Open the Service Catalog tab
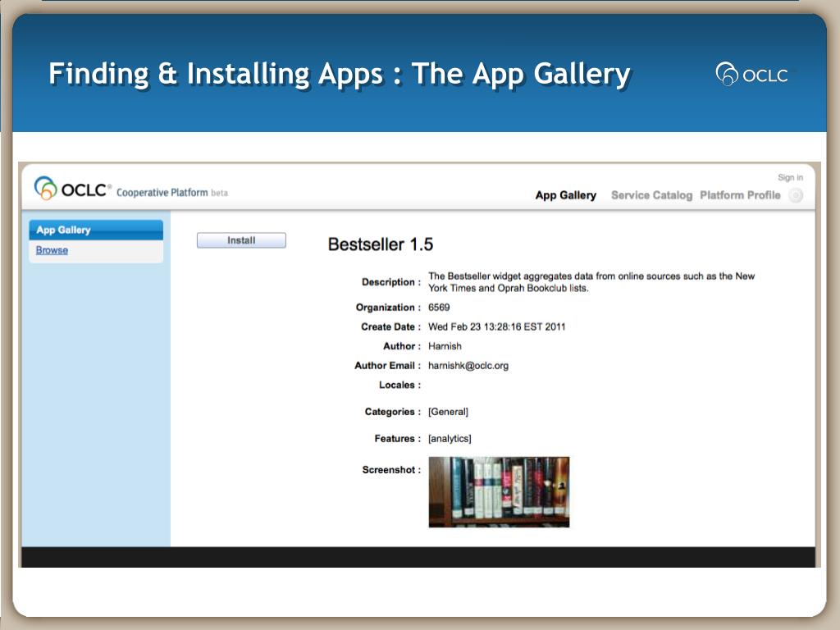 [x=651, y=195]
